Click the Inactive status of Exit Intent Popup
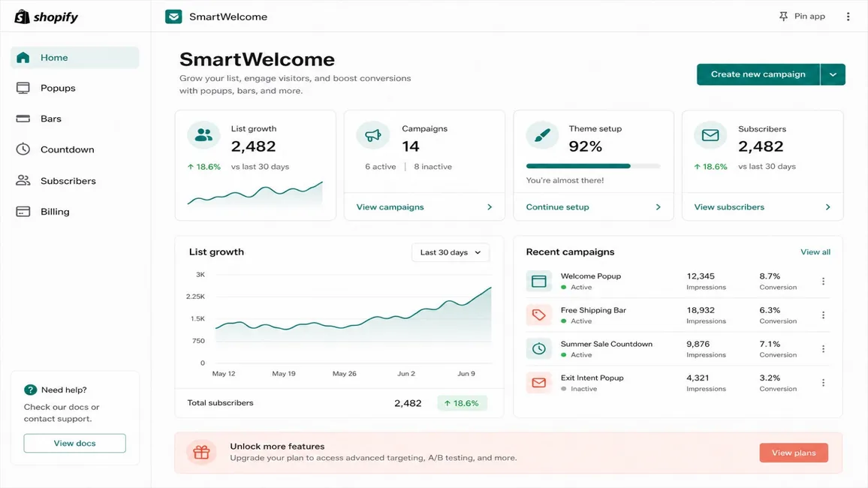This screenshot has height=488, width=868. [x=579, y=389]
